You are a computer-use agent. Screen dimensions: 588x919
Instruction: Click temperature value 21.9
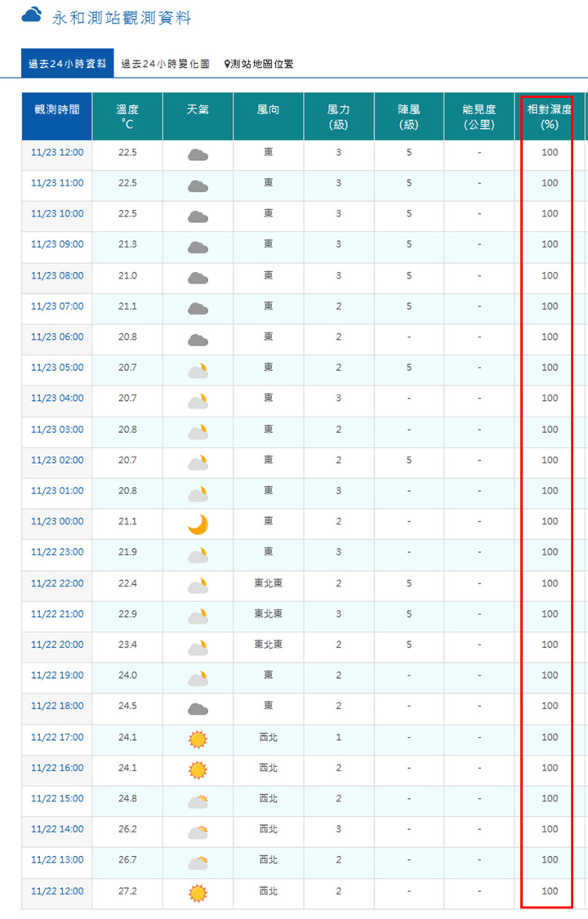tap(127, 551)
